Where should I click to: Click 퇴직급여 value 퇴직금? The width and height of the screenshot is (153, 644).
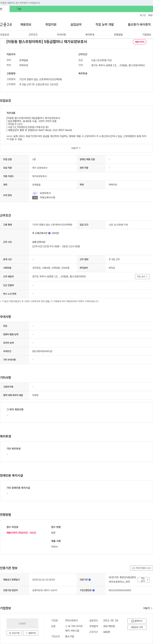[112, 268]
